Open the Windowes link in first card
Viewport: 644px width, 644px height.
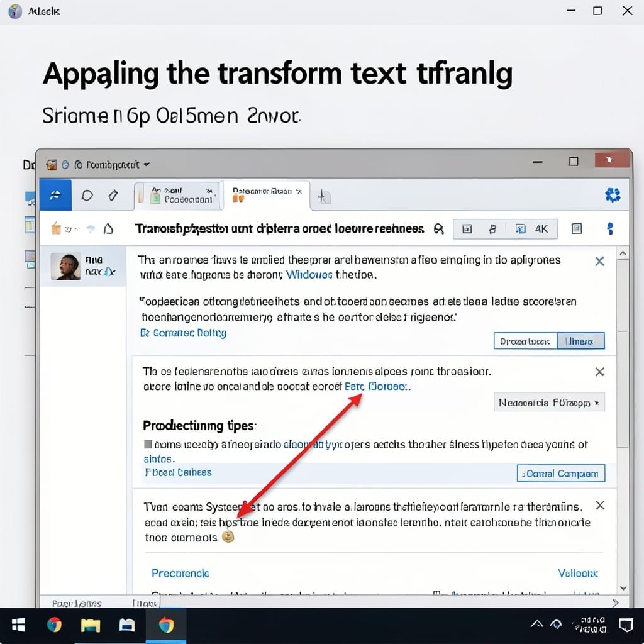[309, 275]
